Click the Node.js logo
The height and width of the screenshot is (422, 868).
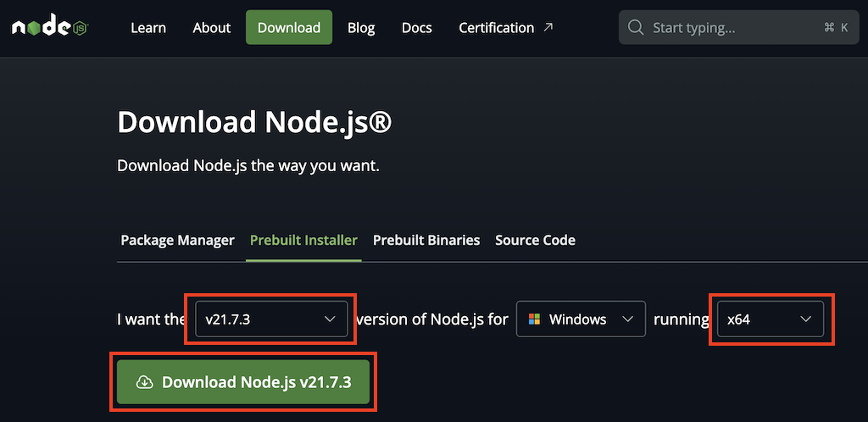tap(50, 27)
